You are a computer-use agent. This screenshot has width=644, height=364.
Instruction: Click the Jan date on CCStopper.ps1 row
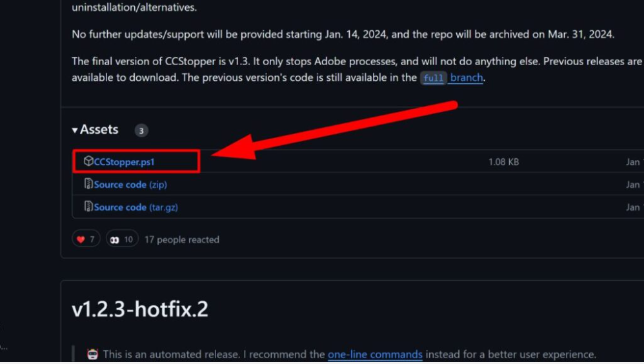tap(634, 162)
